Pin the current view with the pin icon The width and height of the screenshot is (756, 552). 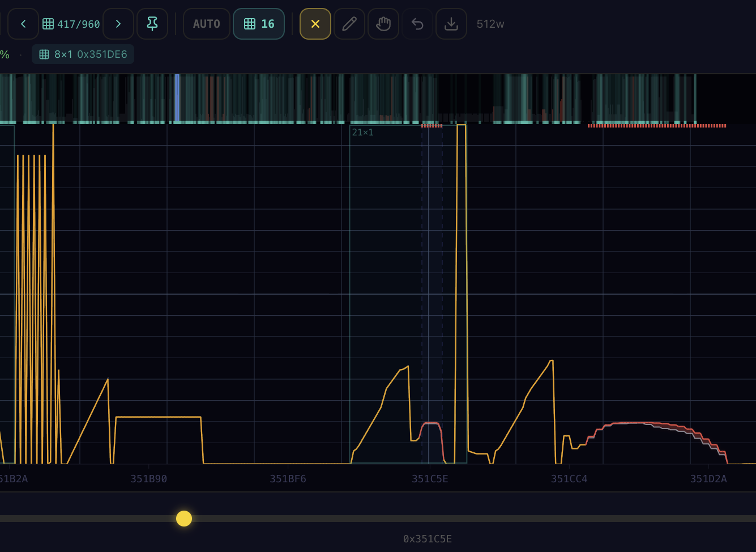(x=152, y=24)
